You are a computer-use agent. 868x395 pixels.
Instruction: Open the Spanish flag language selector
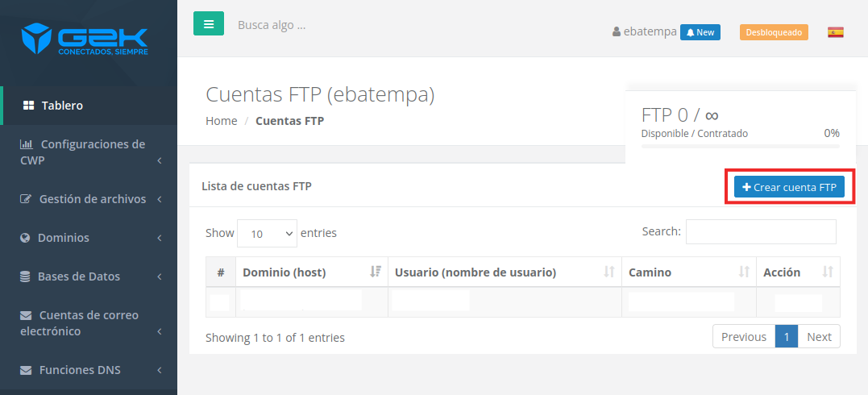pos(835,32)
